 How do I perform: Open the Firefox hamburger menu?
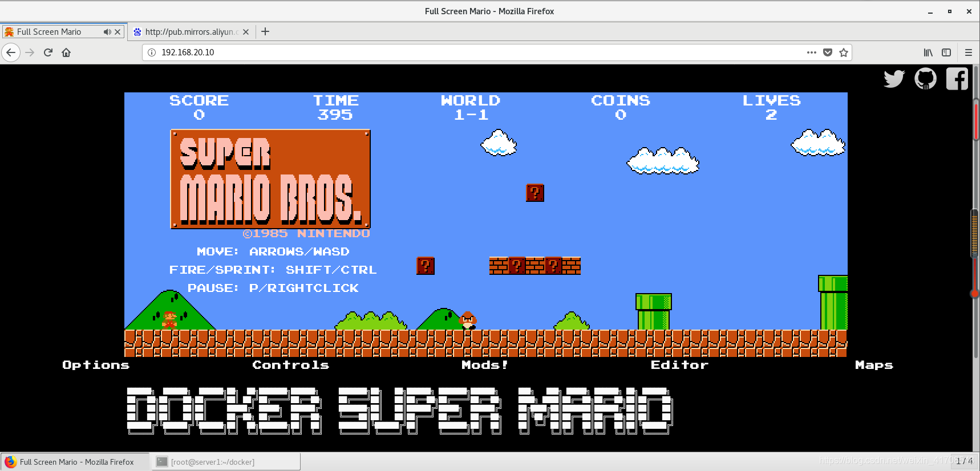coord(968,52)
